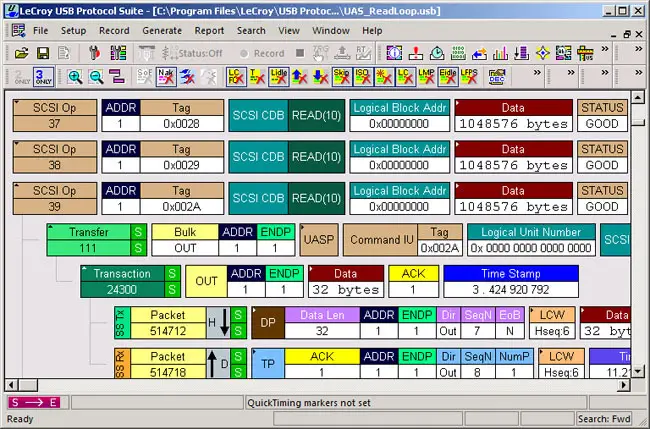Toggle the Hide Skip packets filter
Screen dimensions: 650x429
(x=344, y=77)
